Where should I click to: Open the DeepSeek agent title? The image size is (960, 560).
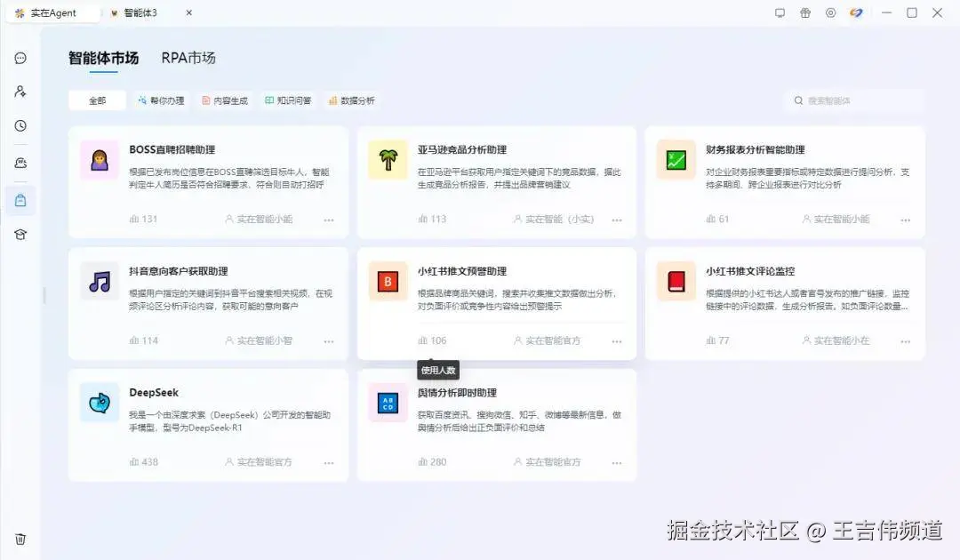click(154, 392)
